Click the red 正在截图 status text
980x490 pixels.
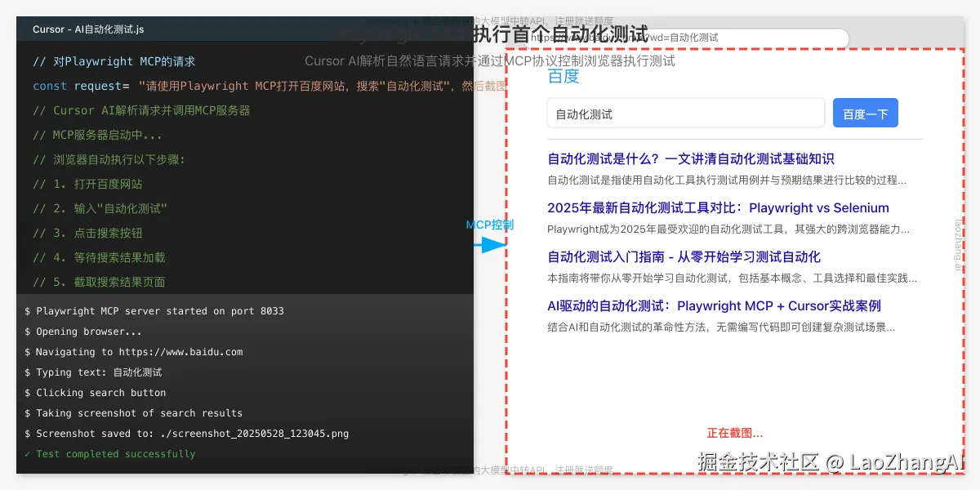point(735,433)
